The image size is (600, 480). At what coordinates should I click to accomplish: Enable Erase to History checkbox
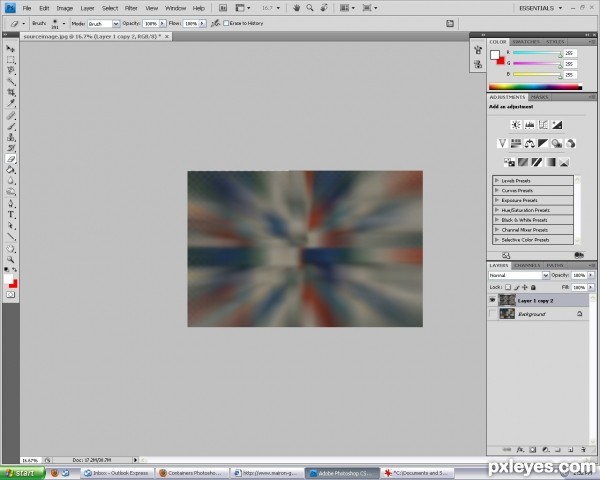point(226,23)
